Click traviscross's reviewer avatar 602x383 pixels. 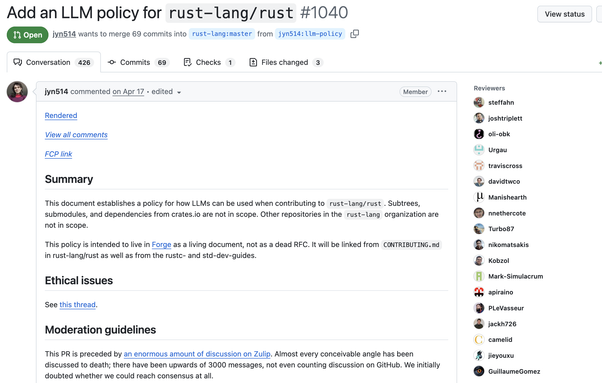(x=479, y=166)
